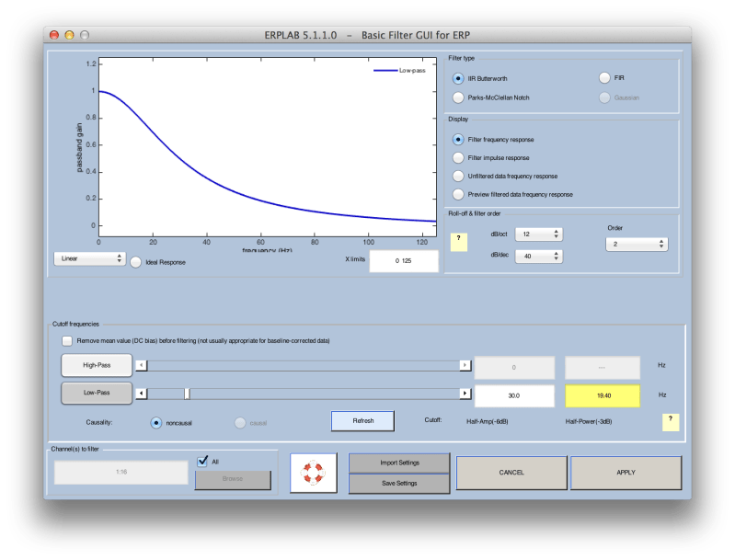Select Unfiltered data frequency response
The width and height of the screenshot is (735, 560).
pyautogui.click(x=458, y=177)
